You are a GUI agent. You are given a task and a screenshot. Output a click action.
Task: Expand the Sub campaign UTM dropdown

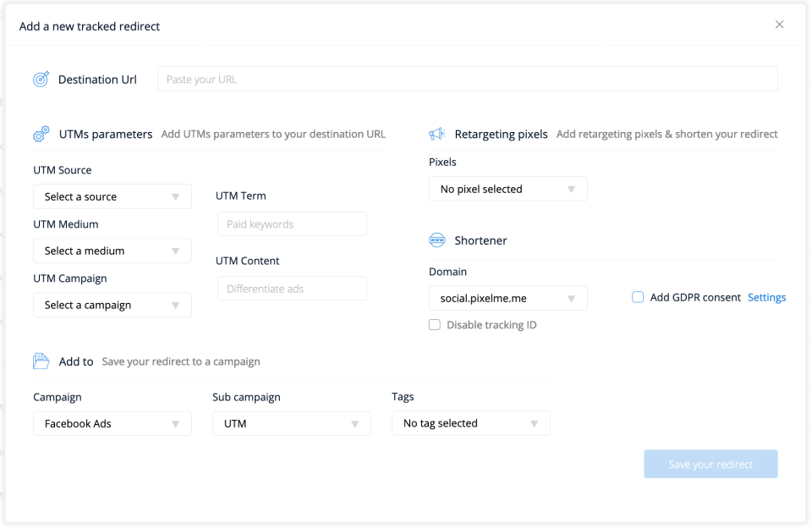point(292,423)
